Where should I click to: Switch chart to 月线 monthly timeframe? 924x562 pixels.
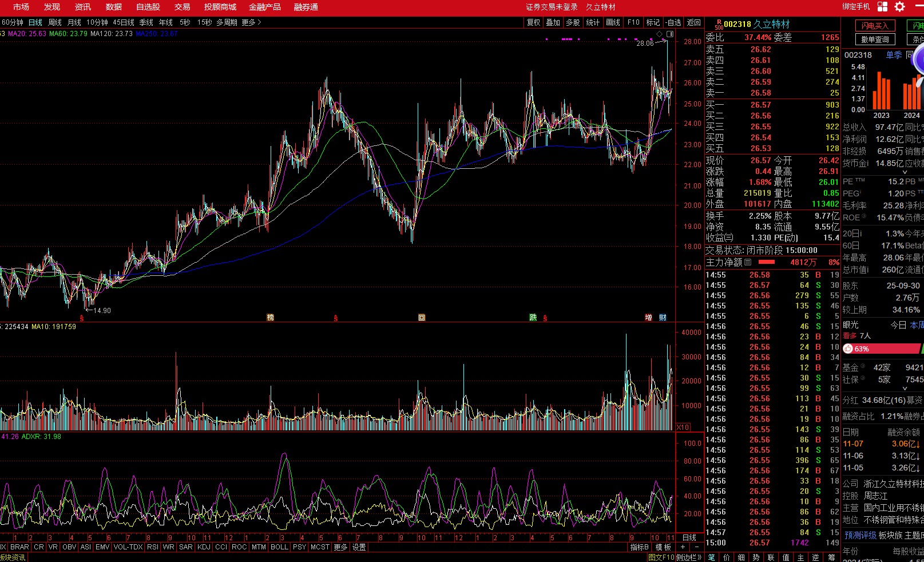74,22
